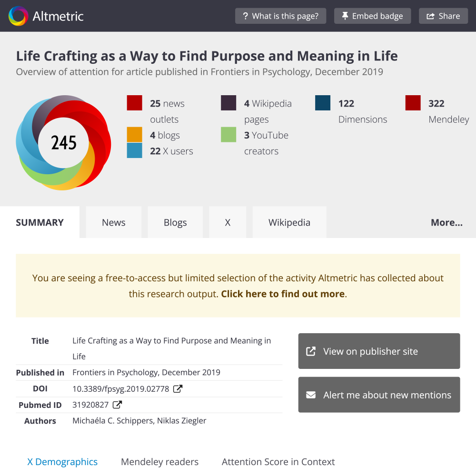The height and width of the screenshot is (476, 476).
Task: Follow the Click here to find out more link
Action: click(x=283, y=294)
